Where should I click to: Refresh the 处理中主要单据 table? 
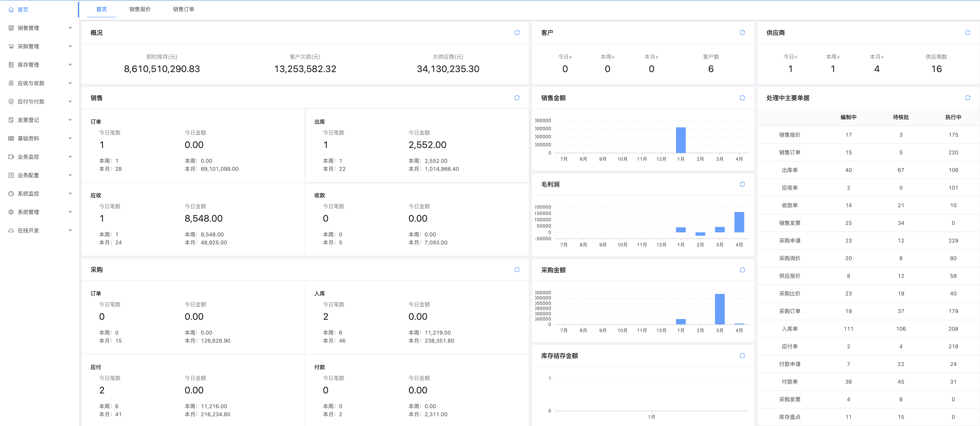968,98
